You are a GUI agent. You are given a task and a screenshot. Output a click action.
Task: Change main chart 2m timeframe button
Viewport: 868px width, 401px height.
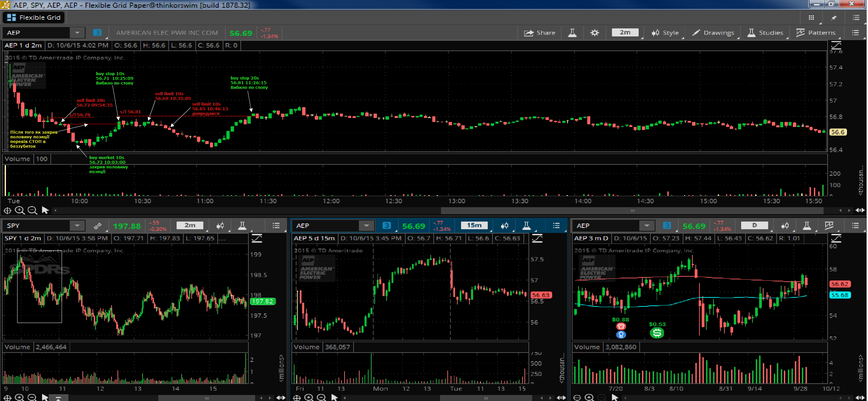click(625, 32)
